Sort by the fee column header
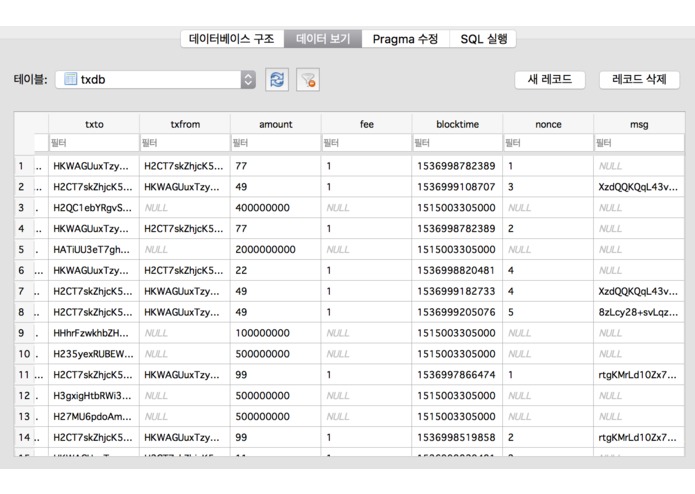695x494 pixels. (367, 124)
